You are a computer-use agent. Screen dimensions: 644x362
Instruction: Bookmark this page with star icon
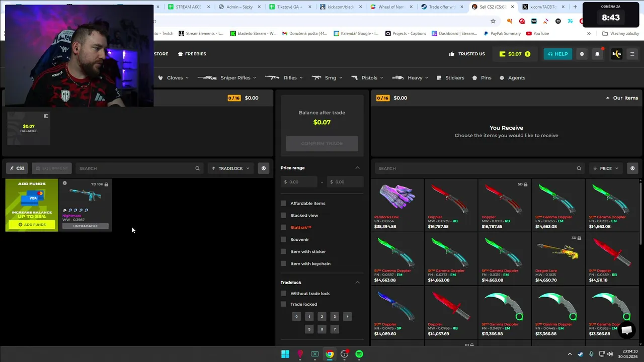pyautogui.click(x=493, y=21)
